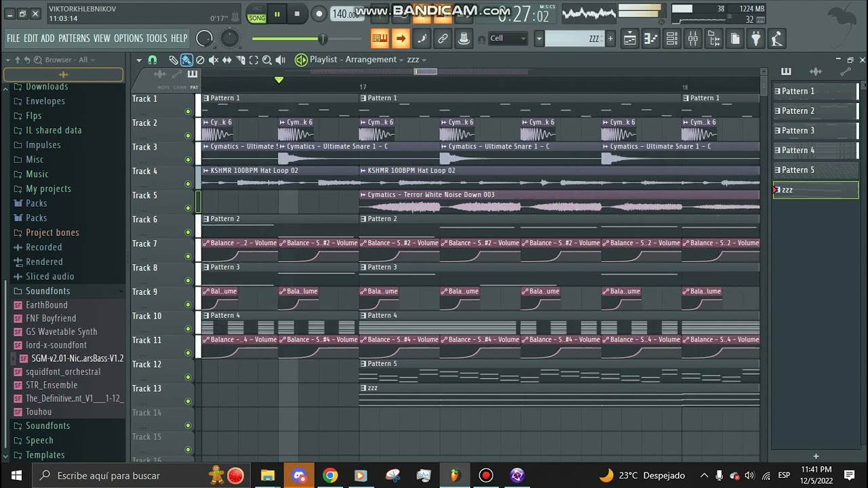
Task: Open the plugin picker plug icon
Action: [x=755, y=39]
